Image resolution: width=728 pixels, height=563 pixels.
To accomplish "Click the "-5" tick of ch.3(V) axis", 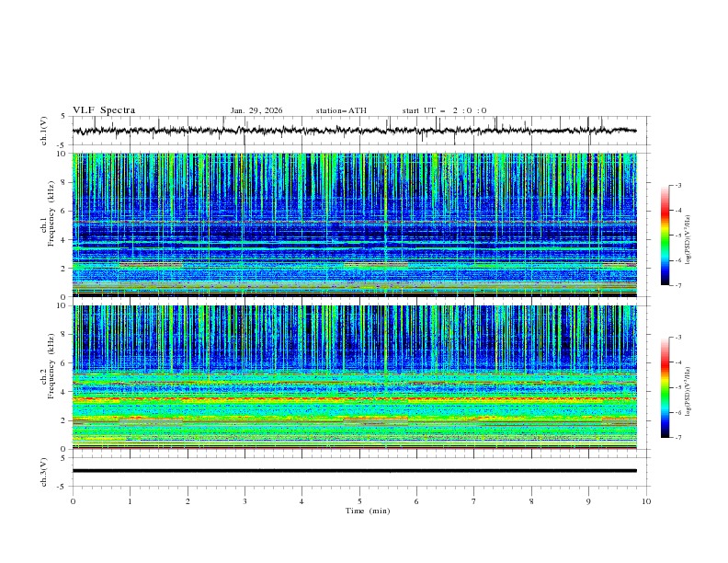I will (62, 487).
